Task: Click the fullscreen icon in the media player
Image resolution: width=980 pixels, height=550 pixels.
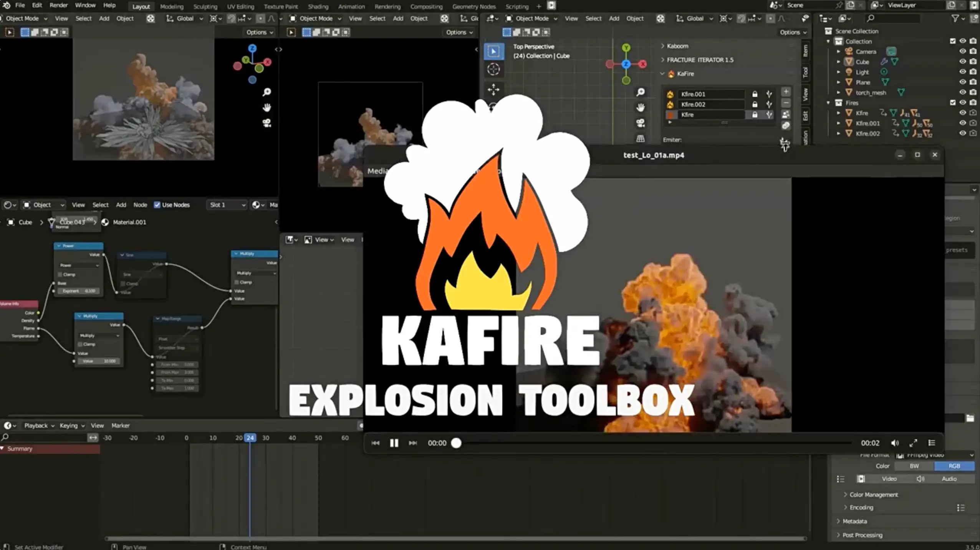Action: pos(913,443)
